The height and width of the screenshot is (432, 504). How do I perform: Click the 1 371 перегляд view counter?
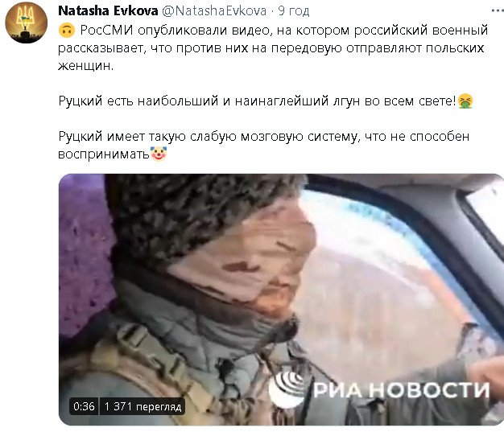pos(143,406)
